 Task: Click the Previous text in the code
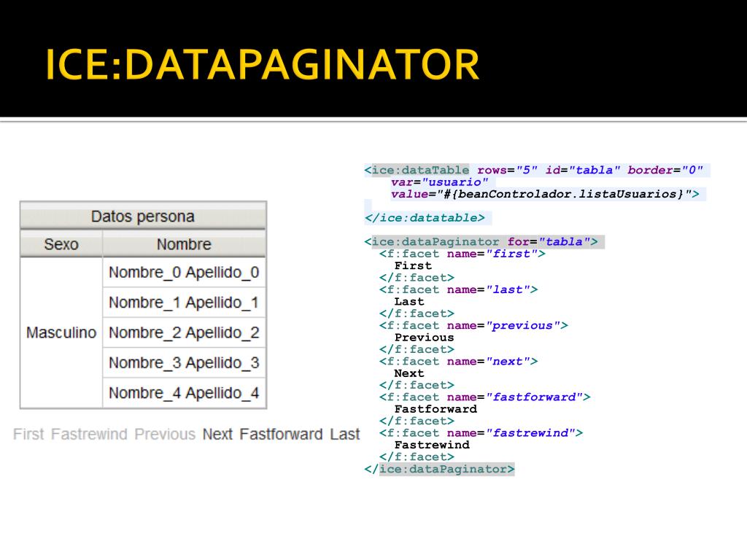point(425,337)
